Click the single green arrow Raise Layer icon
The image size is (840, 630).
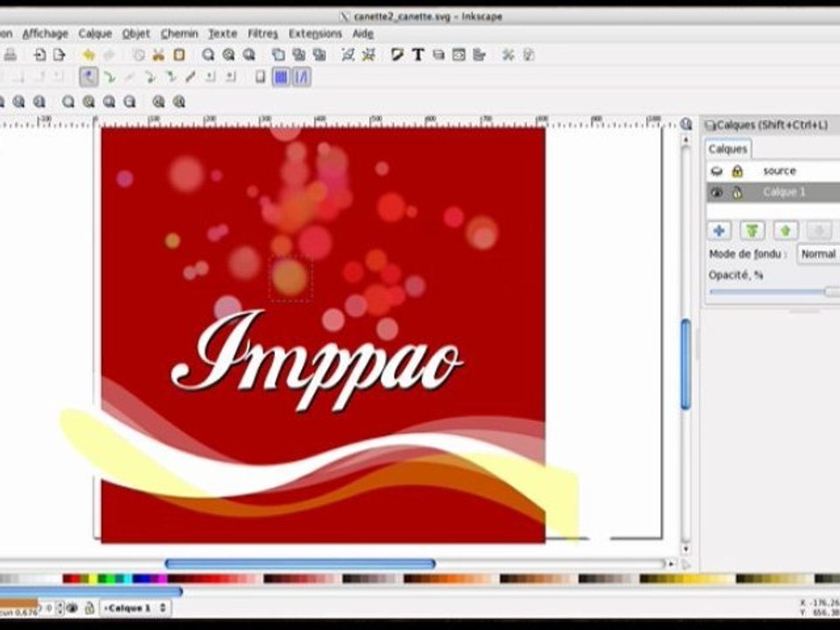[786, 231]
